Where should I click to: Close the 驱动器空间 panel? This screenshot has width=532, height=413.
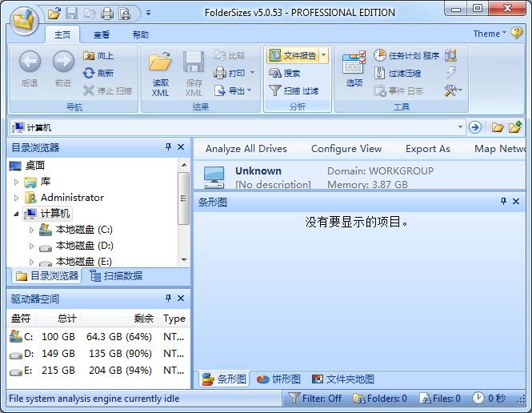tap(181, 299)
